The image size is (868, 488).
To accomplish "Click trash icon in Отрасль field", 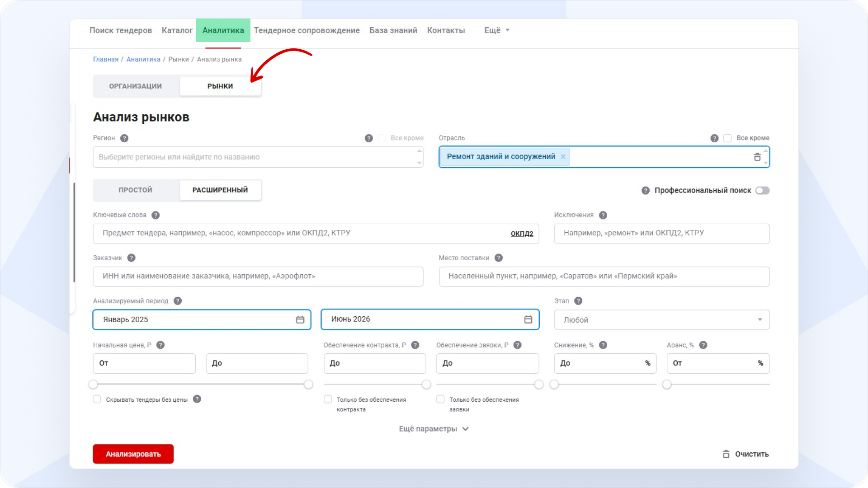I will 757,157.
